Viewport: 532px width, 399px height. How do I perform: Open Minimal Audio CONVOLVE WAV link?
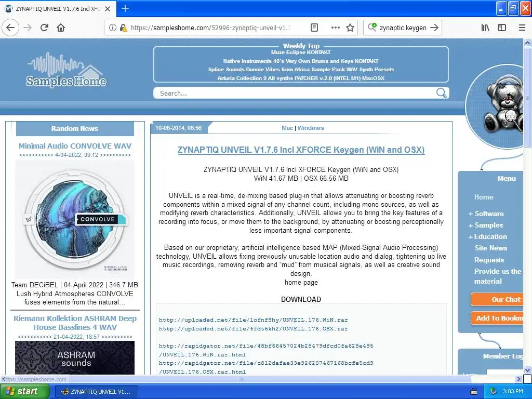point(75,146)
